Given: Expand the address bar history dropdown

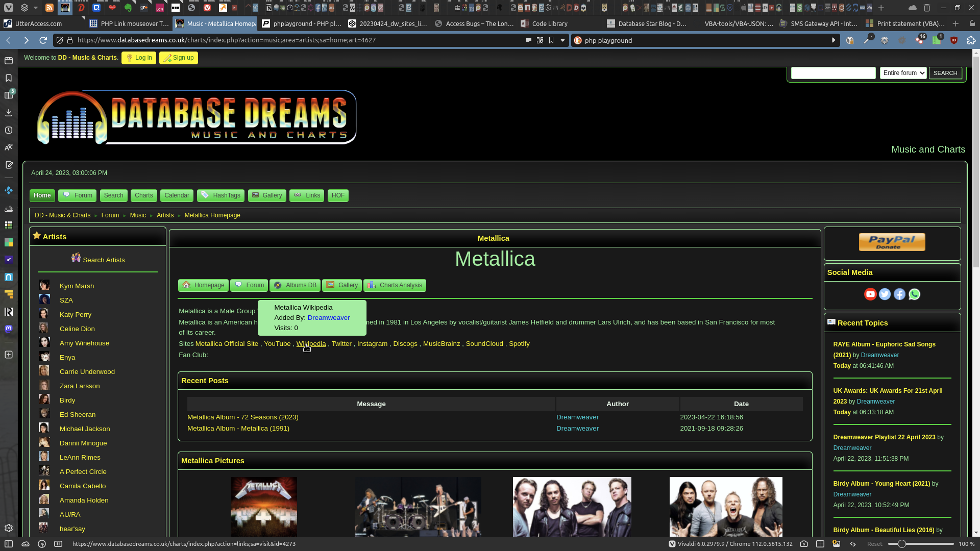Looking at the screenshot, I should [x=562, y=40].
